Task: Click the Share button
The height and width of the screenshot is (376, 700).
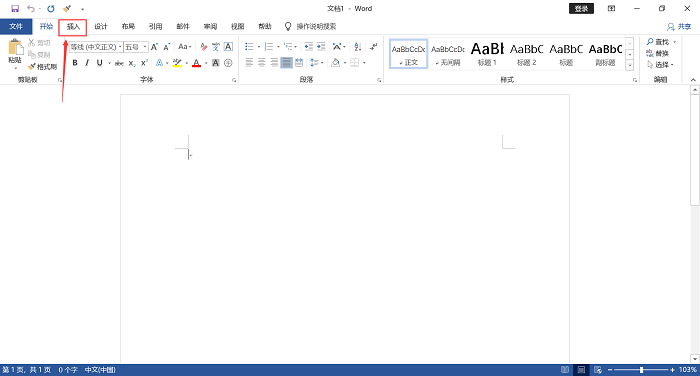Action: click(x=679, y=27)
